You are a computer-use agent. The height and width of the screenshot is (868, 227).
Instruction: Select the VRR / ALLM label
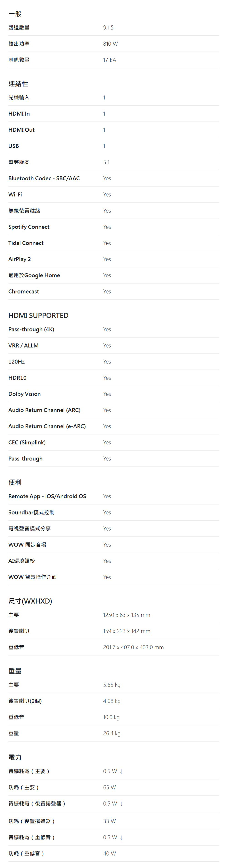point(24,345)
